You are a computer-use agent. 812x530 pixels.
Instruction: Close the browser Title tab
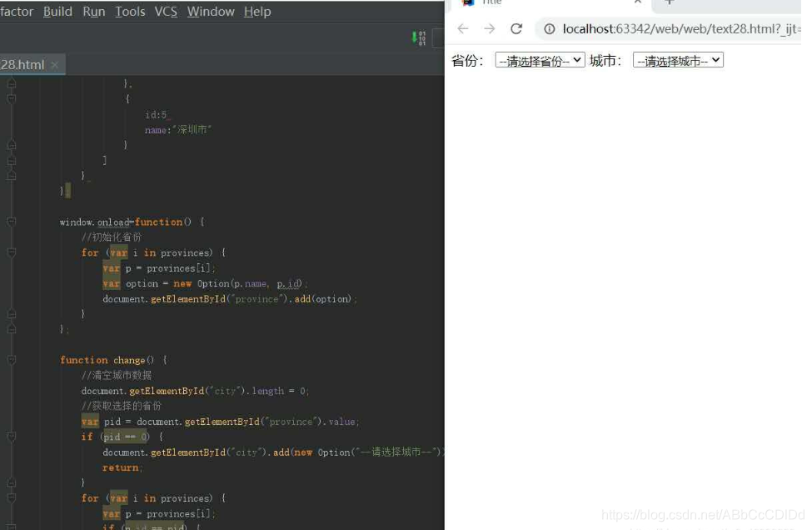click(x=638, y=2)
